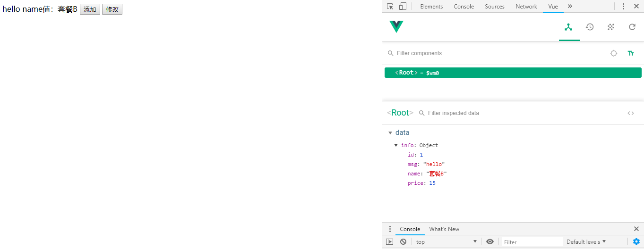Switch to Vue components tree view

click(568, 27)
